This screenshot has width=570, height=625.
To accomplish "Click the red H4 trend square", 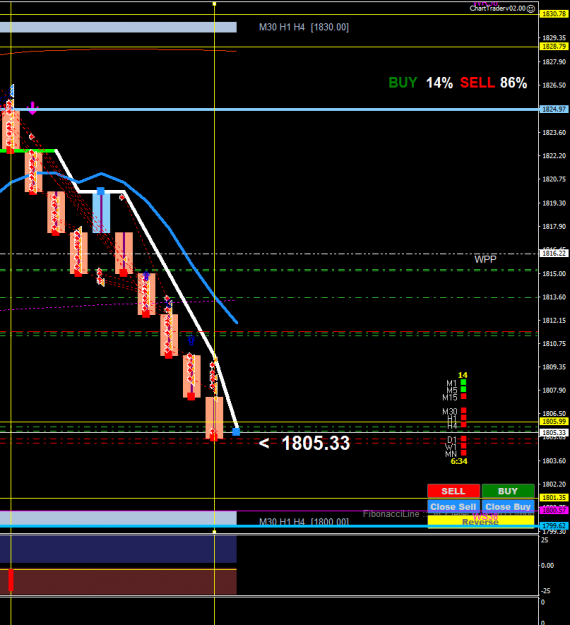I will 464,425.
